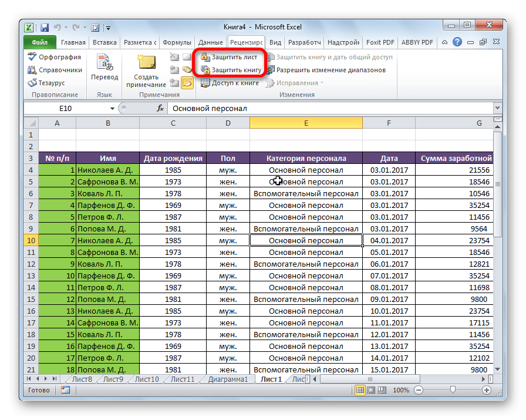Open the Customize Quick Access Toolbar arrow
This screenshot has height=420, width=526.
(108, 28)
